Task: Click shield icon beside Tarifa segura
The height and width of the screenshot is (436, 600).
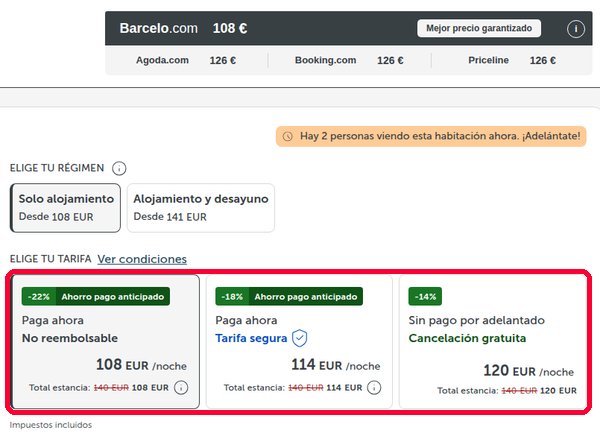Action: [x=300, y=338]
